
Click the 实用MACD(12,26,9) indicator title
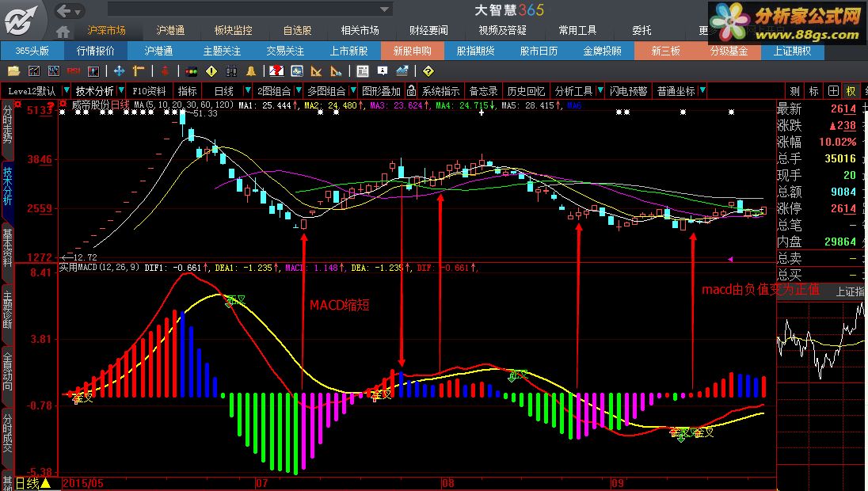tap(100, 268)
